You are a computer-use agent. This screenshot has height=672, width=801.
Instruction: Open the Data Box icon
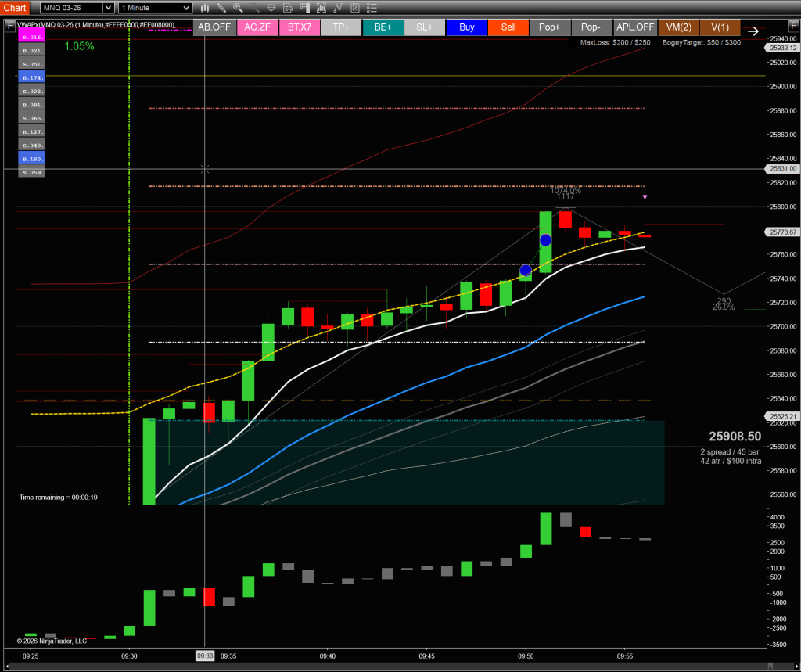pos(287,8)
